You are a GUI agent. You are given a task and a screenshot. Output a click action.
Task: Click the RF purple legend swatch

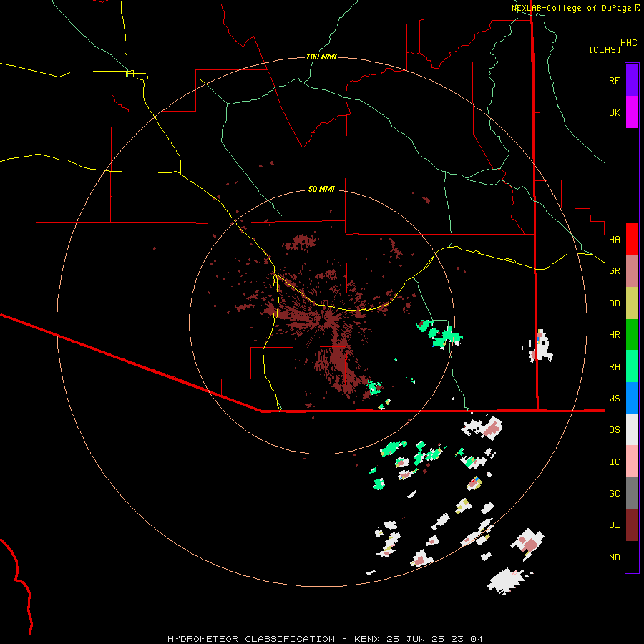click(x=632, y=80)
